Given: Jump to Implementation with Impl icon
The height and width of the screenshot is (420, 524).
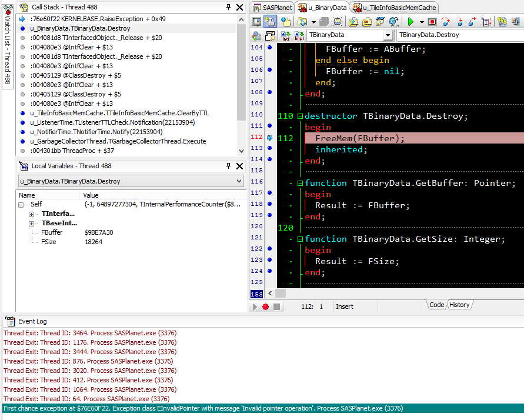Looking at the screenshot, I should click(x=299, y=36).
